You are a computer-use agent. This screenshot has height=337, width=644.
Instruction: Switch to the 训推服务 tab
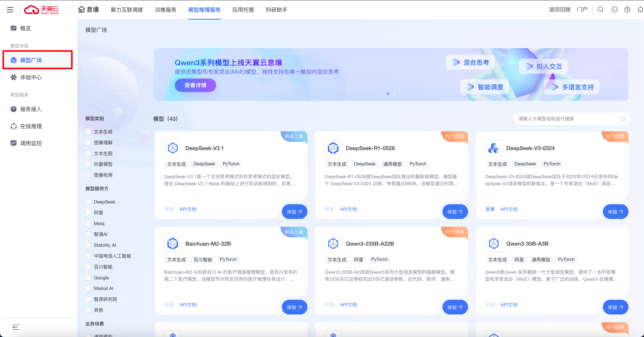(x=165, y=10)
